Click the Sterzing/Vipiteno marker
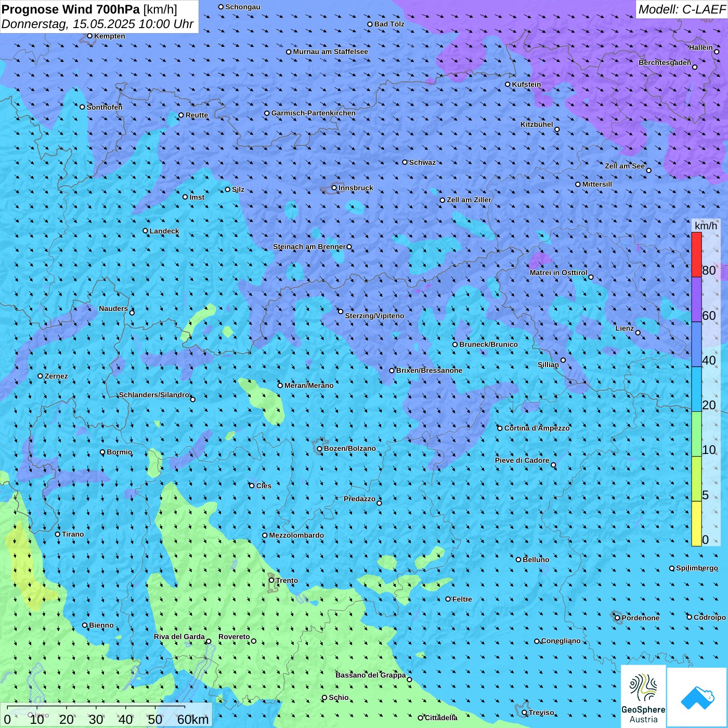 [x=341, y=311]
